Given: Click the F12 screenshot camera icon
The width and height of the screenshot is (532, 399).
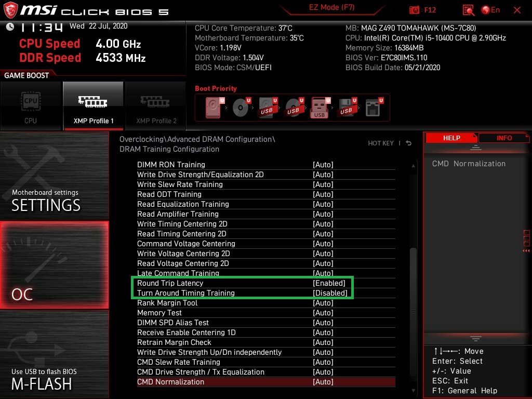Looking at the screenshot, I should tap(414, 10).
